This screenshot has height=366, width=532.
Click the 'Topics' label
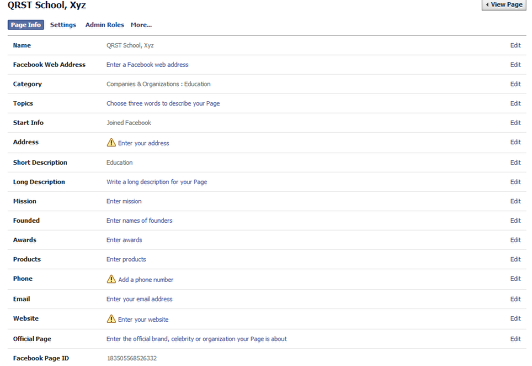[x=23, y=103]
